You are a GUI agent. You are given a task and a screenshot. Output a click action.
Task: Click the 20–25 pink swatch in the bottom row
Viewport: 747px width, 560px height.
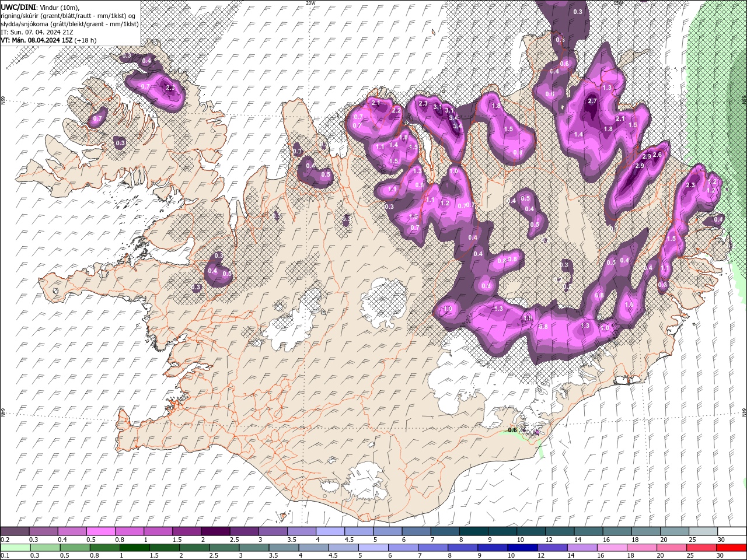pyautogui.click(x=671, y=548)
